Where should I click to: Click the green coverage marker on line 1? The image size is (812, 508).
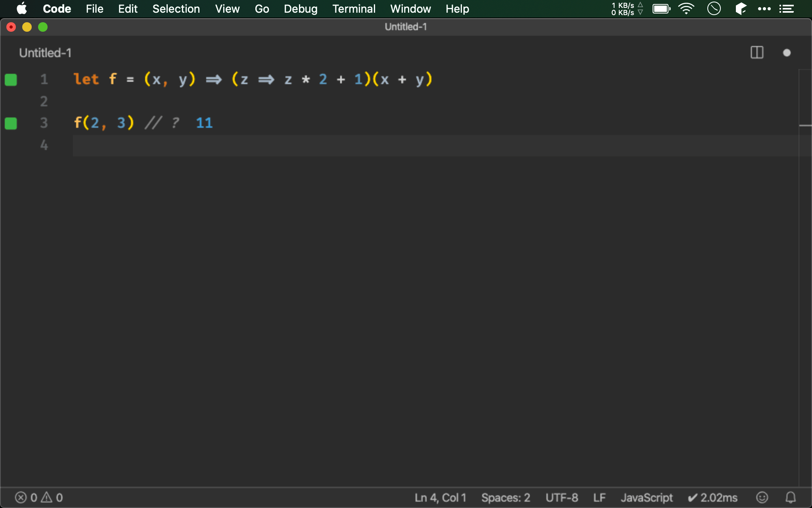(x=11, y=80)
